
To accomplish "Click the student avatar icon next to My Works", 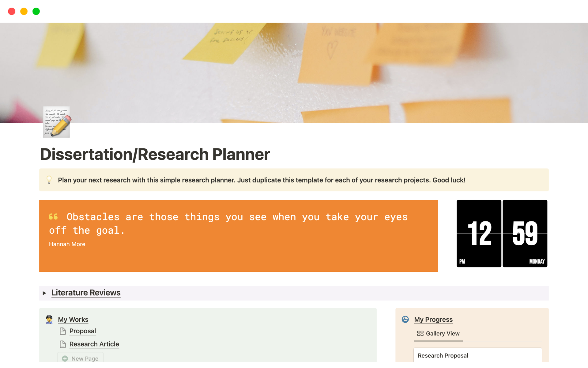I will click(x=50, y=319).
